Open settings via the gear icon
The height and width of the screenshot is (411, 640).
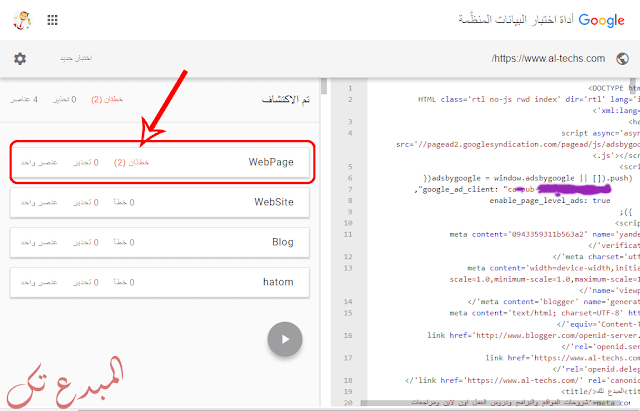(20, 59)
